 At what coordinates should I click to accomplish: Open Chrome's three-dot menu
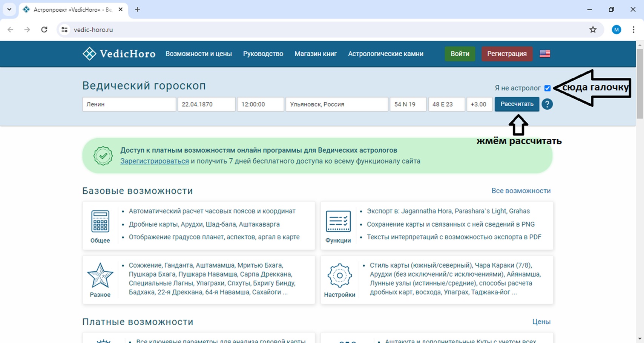coord(633,30)
